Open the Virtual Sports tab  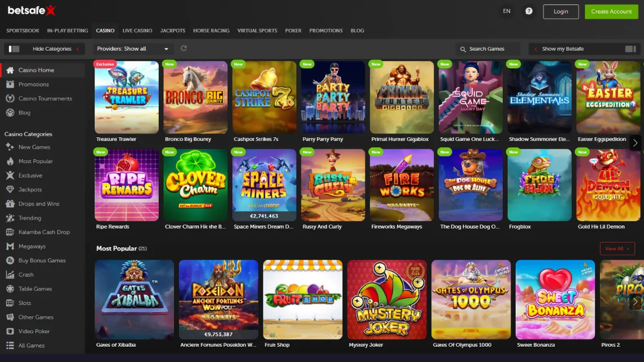coord(257,31)
